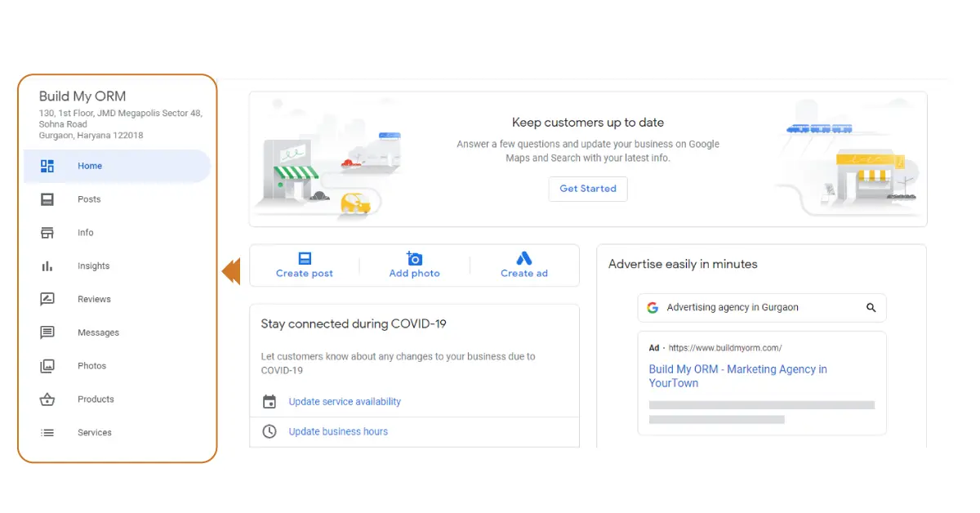Open Update service availability link
The width and height of the screenshot is (980, 513).
(345, 402)
